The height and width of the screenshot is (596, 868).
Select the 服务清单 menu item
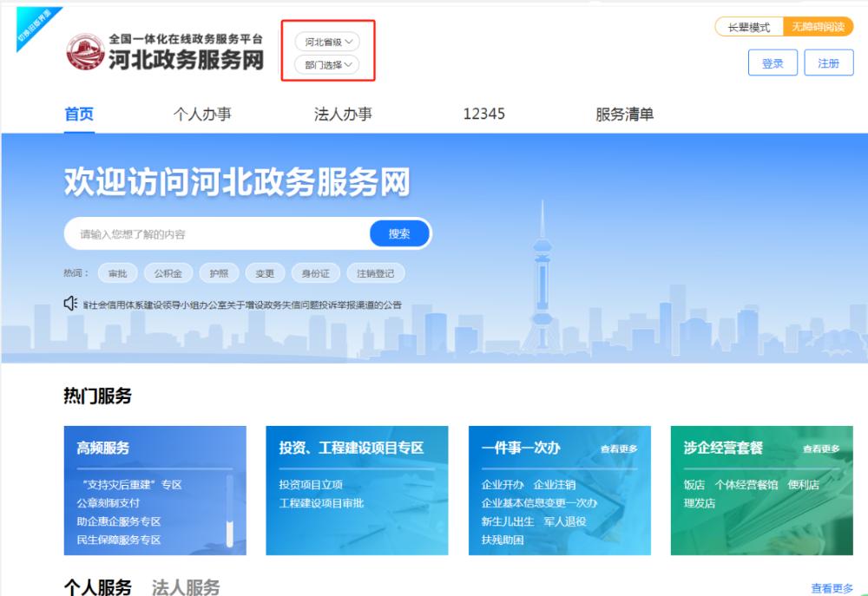pos(624,115)
